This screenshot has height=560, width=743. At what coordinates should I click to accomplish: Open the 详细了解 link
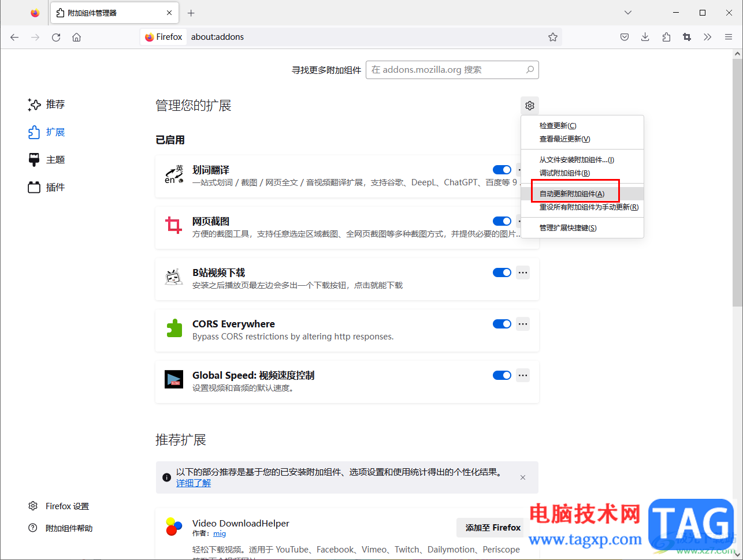(194, 483)
